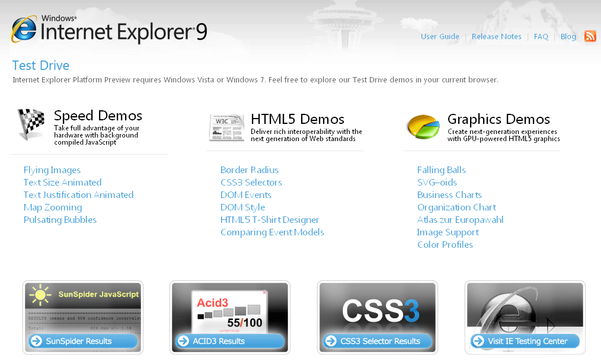The image size is (601, 364).
Task: Open the Pulsating Bubbles demo
Action: point(60,220)
